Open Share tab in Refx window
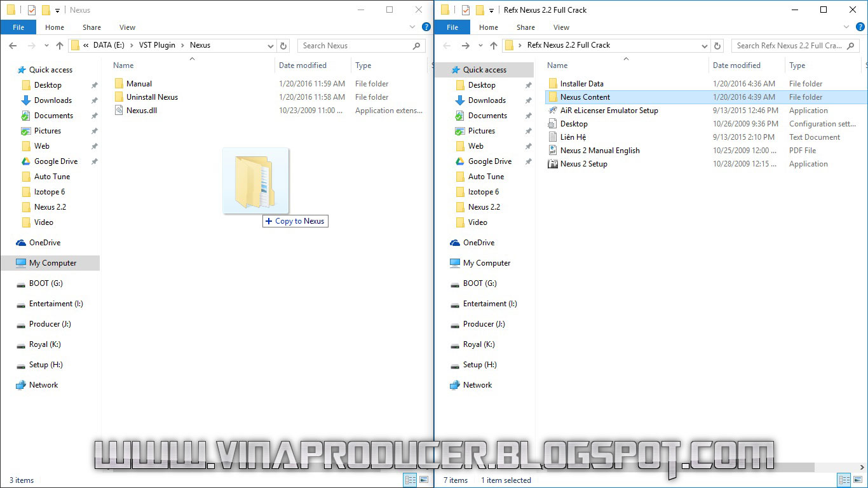 click(526, 27)
